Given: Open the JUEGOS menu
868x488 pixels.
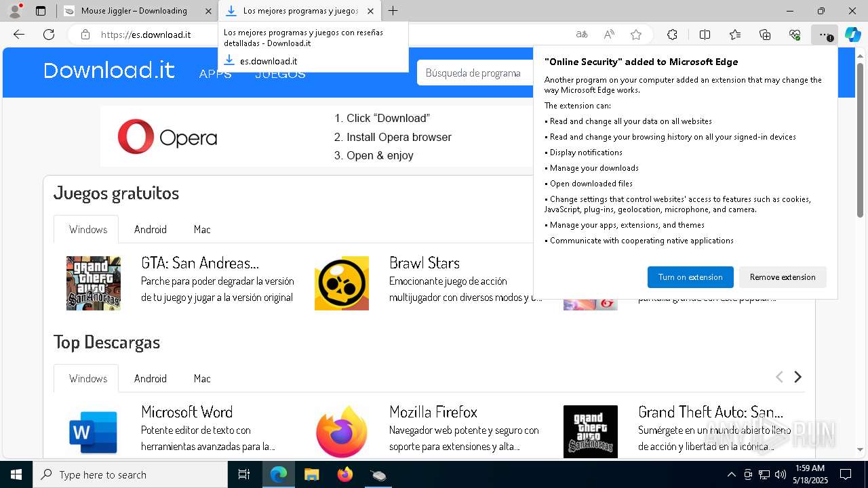Looking at the screenshot, I should click(x=280, y=74).
